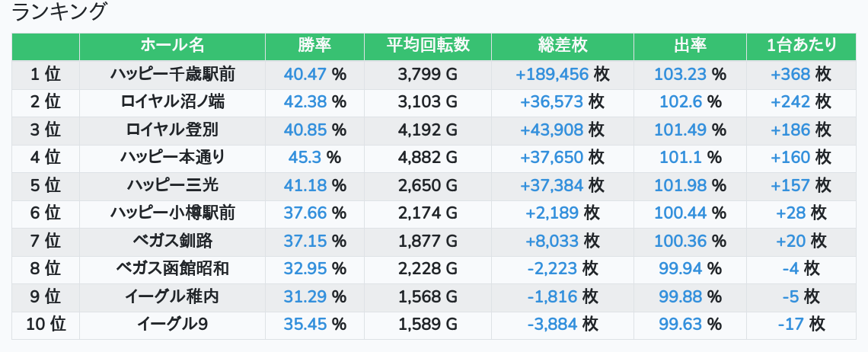Click the 総差枚 column header
Screen dimensions: 868x352
click(x=562, y=46)
